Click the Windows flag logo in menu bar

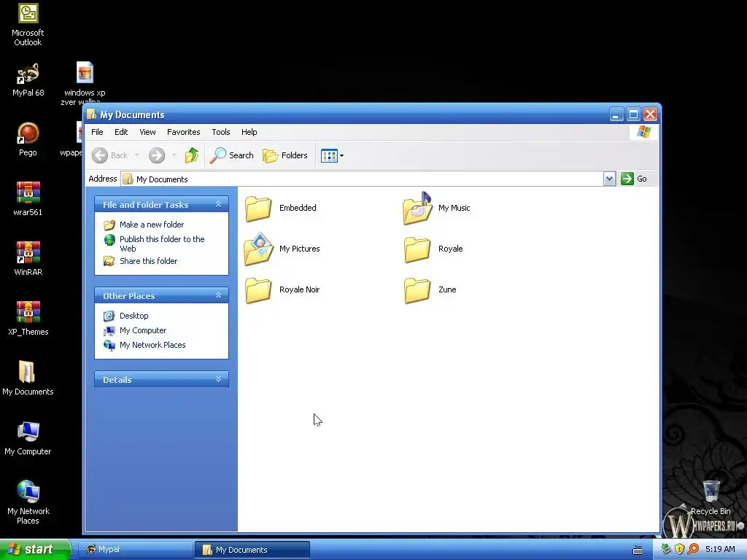tap(643, 132)
